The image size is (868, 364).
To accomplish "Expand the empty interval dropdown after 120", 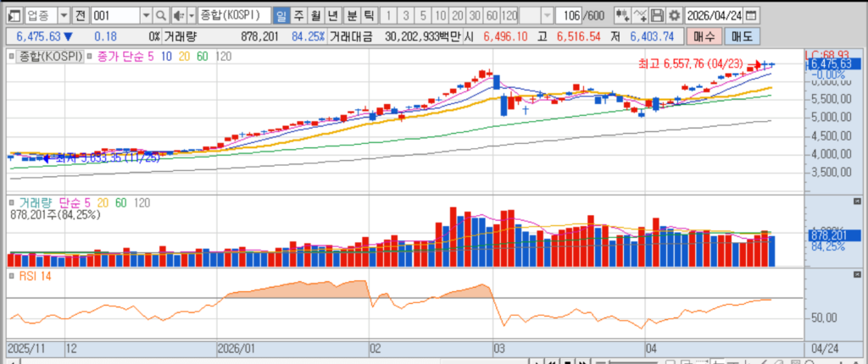I will (x=545, y=16).
